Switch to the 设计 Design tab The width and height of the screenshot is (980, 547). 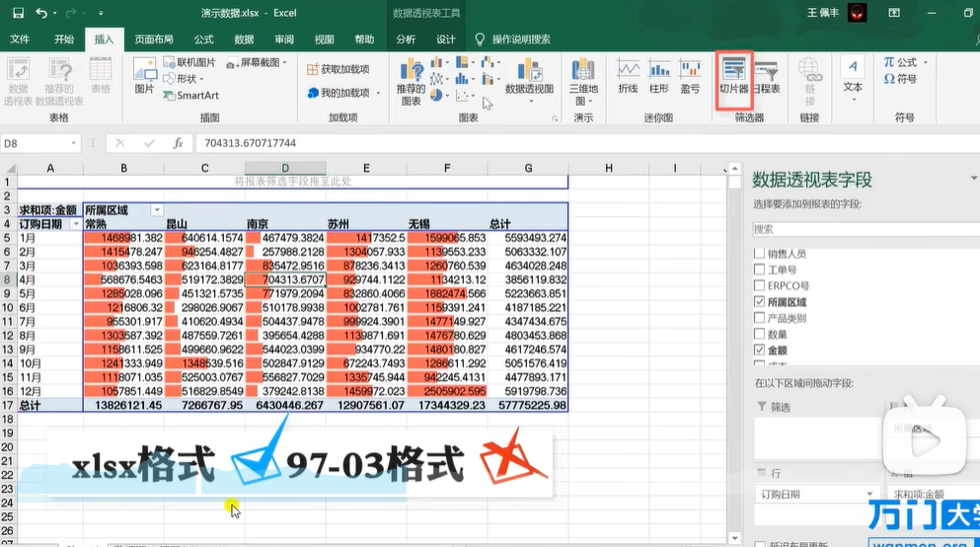446,39
